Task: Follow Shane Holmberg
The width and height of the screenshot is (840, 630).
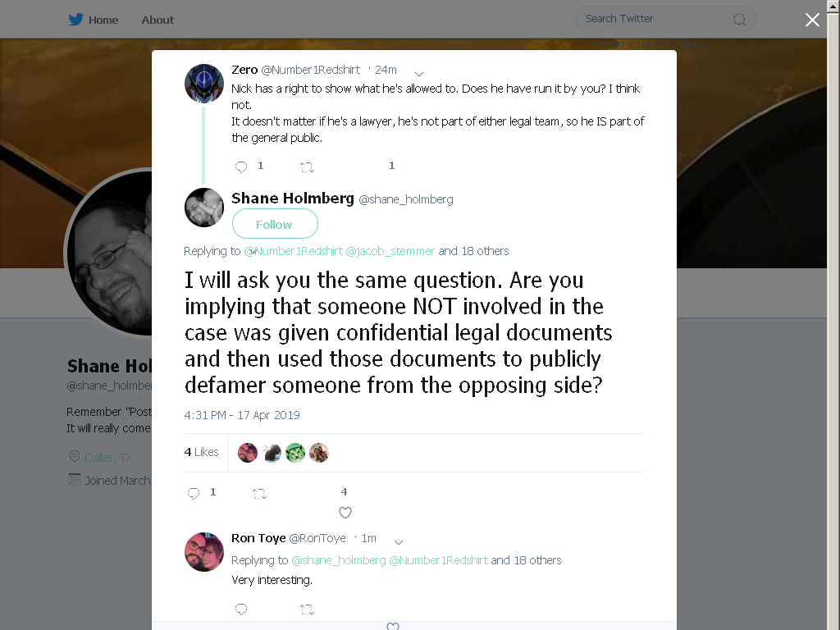Action: tap(275, 224)
